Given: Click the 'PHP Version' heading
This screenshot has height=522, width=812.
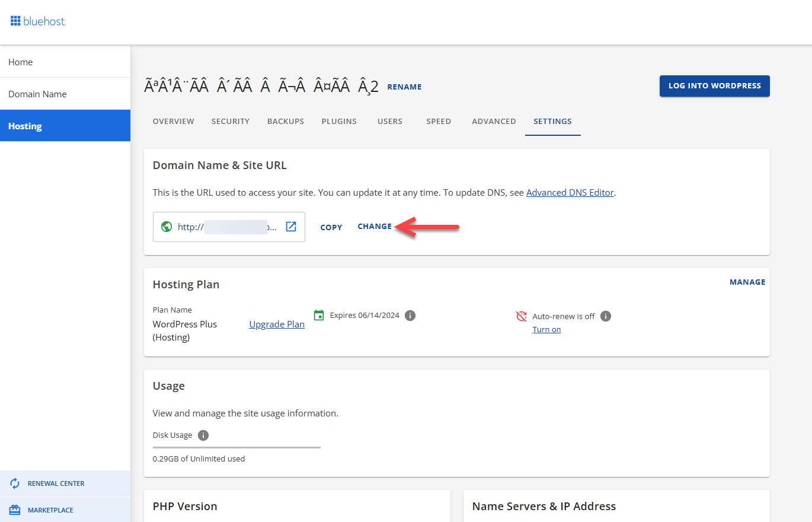Looking at the screenshot, I should 185,506.
